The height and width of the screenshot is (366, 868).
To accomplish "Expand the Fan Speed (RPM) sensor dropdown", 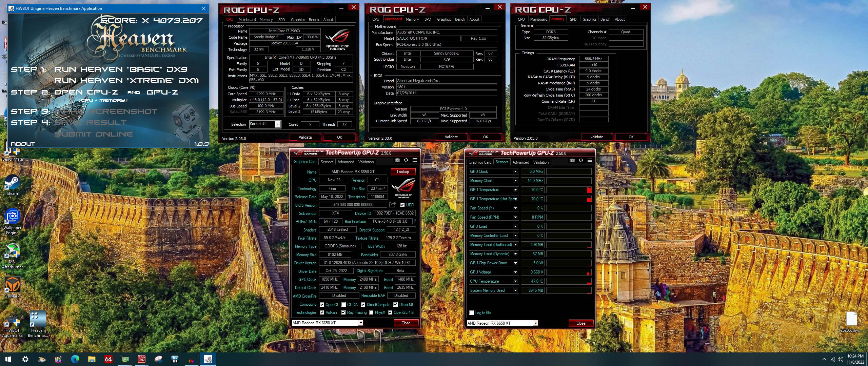I will pos(515,217).
